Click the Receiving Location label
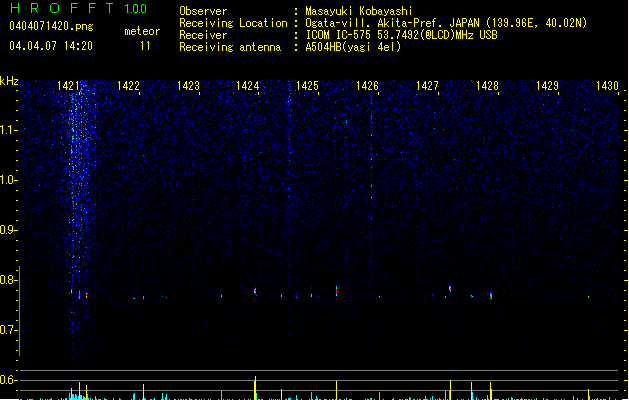 pos(233,23)
